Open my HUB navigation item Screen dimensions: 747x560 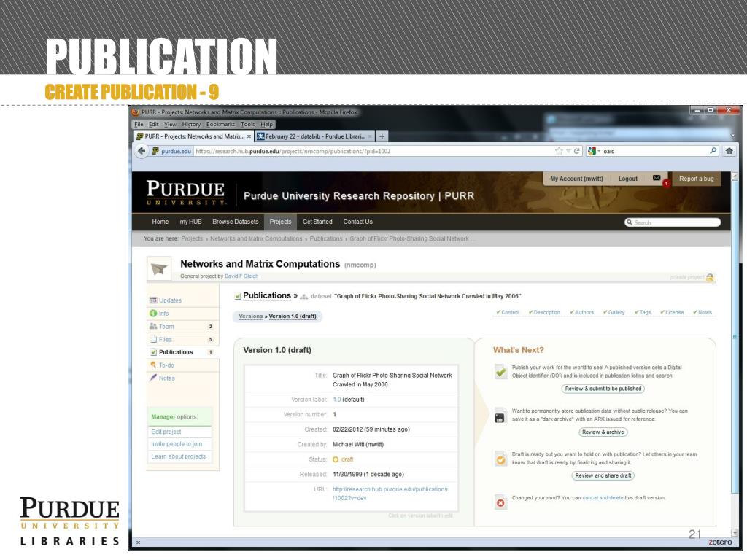tap(190, 222)
